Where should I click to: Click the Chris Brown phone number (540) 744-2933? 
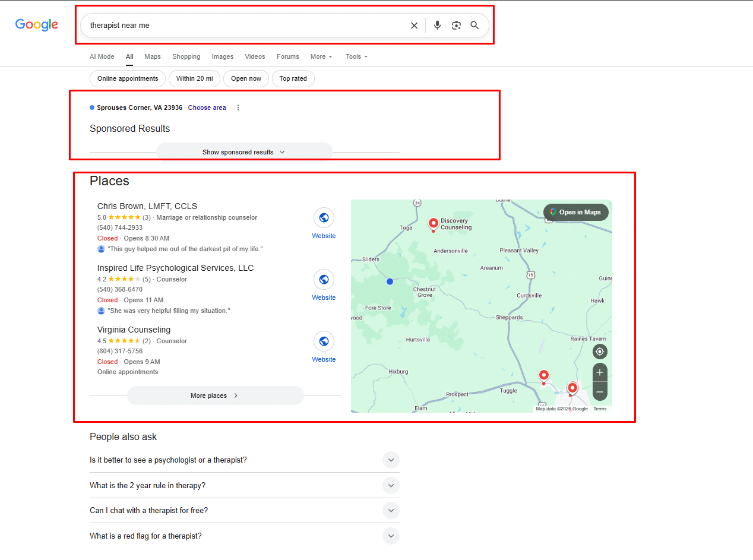click(120, 227)
